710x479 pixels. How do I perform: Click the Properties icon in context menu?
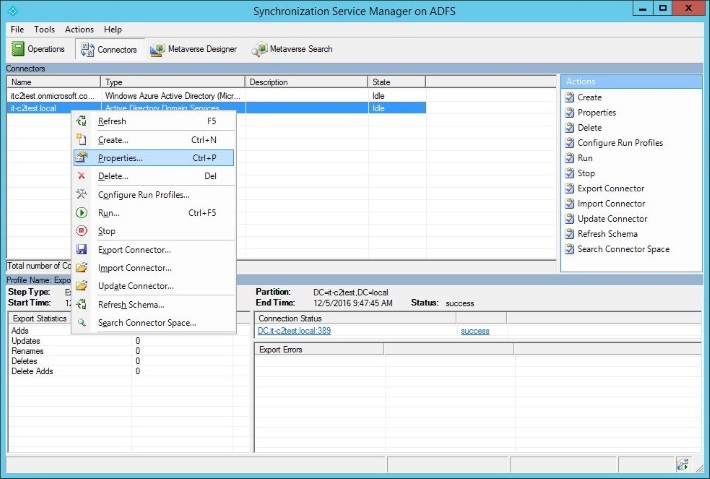tap(82, 158)
